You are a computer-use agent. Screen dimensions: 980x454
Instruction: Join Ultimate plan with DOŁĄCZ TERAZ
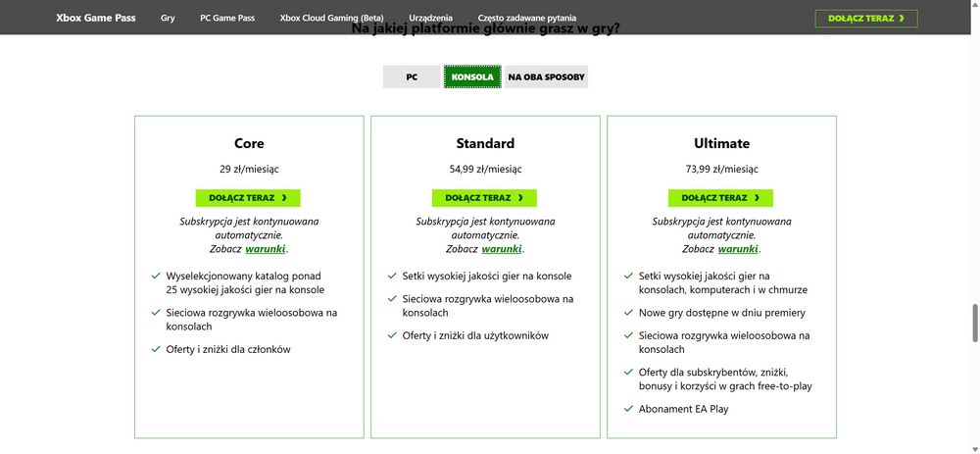(720, 198)
